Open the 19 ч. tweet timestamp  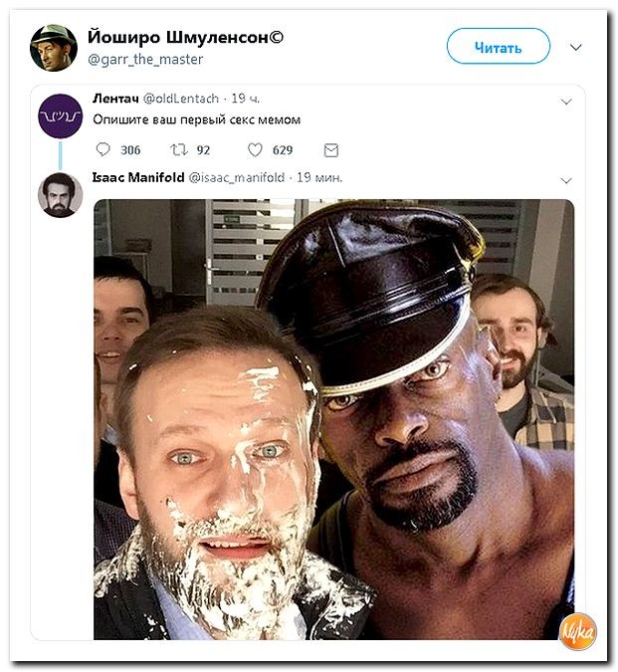coord(245,99)
